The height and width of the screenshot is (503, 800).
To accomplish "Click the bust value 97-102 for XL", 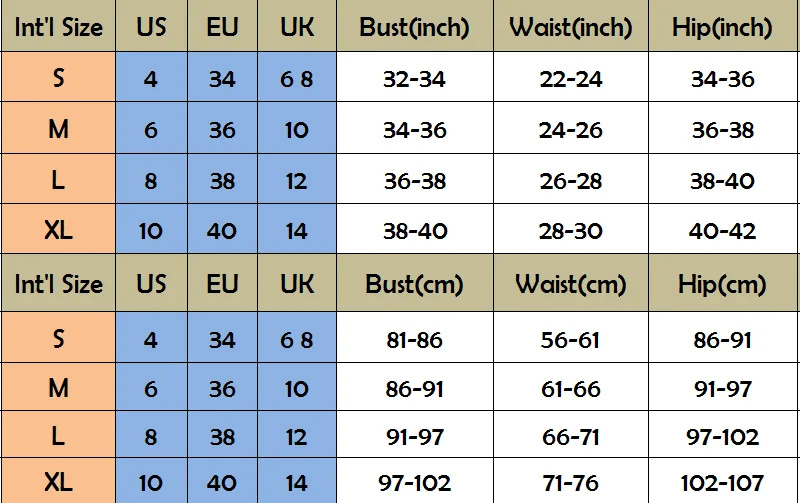I will (x=414, y=483).
